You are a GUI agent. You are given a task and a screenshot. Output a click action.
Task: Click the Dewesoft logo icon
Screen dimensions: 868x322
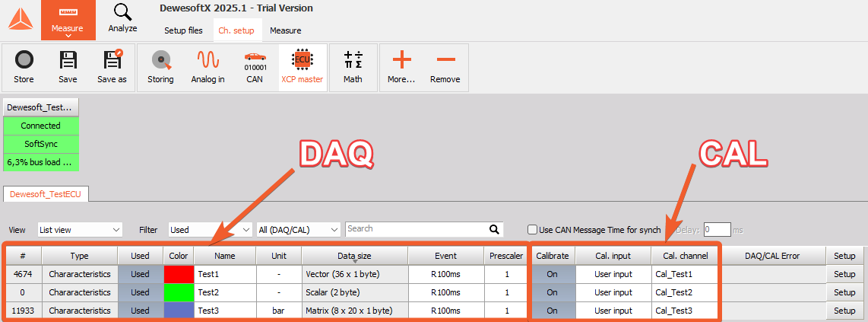(21, 20)
